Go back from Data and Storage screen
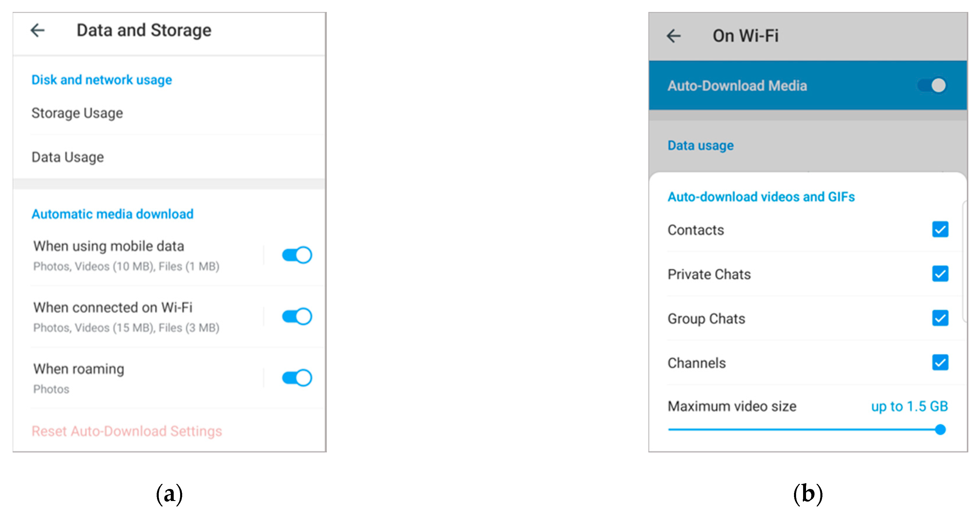The image size is (980, 513). coord(38,30)
